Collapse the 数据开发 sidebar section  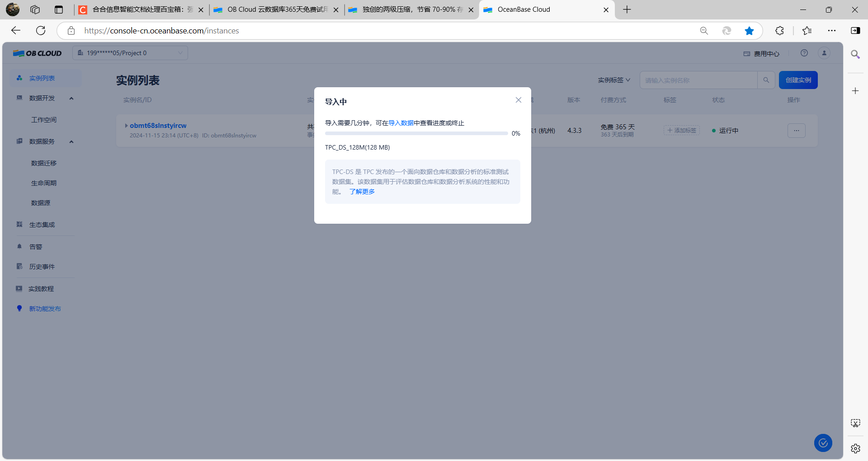[71, 98]
